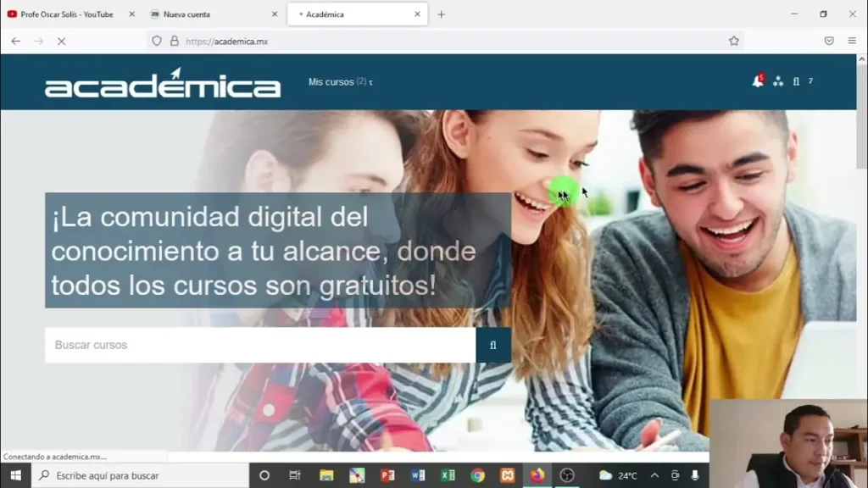The image size is (868, 488).
Task: Click the site padlock security icon
Action: click(175, 41)
